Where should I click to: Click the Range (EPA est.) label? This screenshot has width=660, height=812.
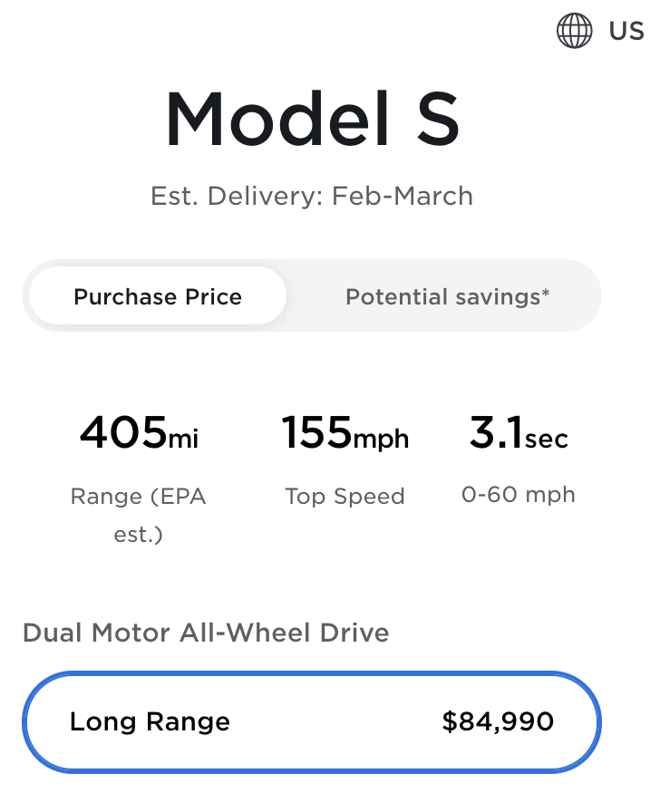(x=139, y=515)
